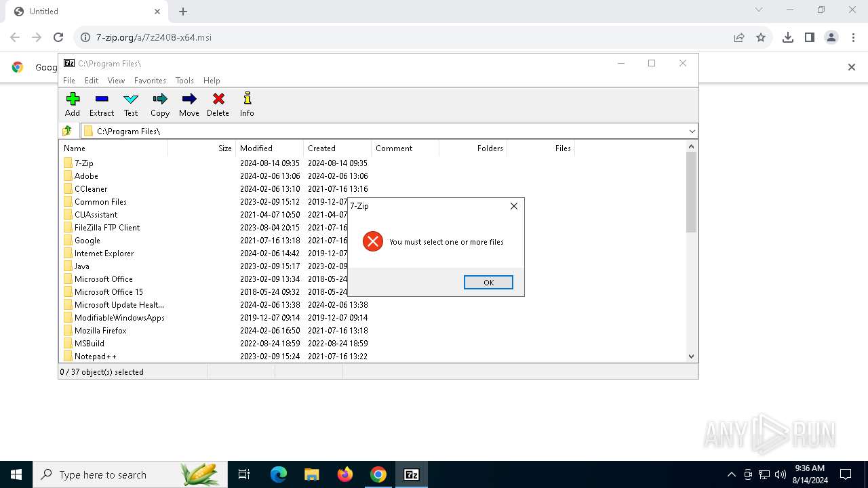Click the Test toolbar icon

point(131,105)
